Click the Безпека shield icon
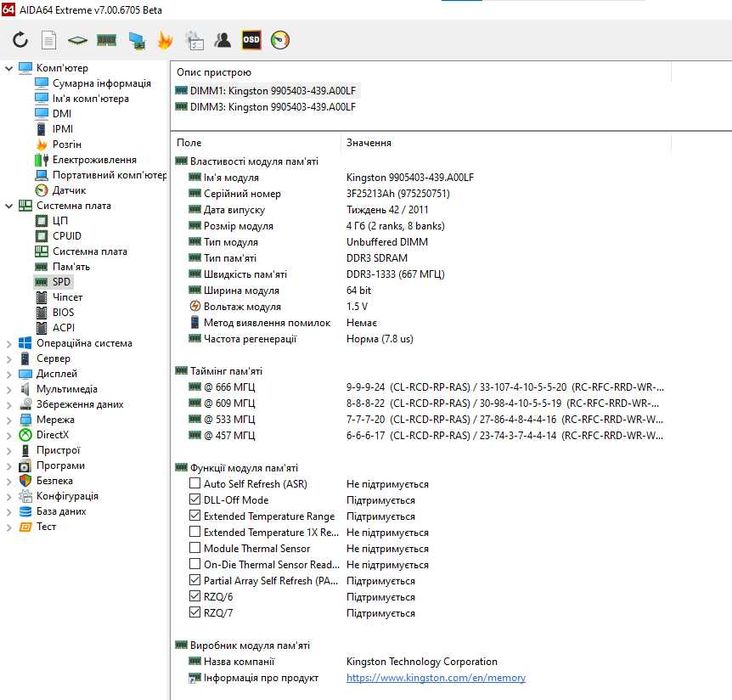 [25, 481]
